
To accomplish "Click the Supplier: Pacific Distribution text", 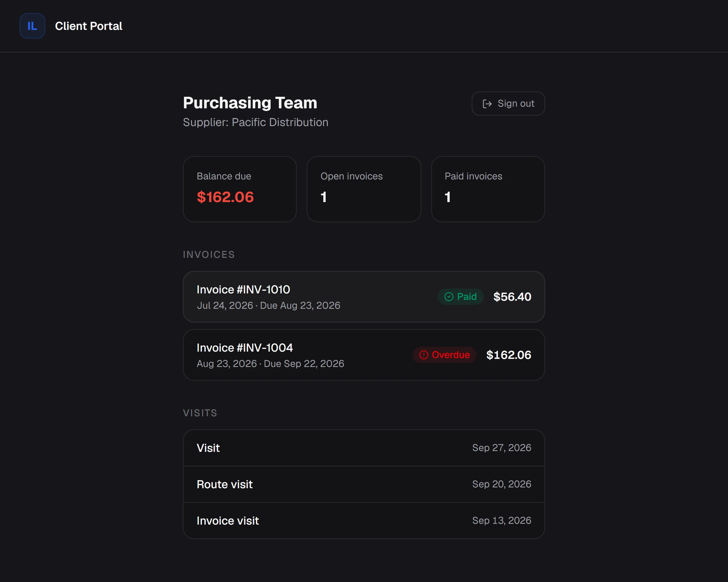I will click(256, 122).
